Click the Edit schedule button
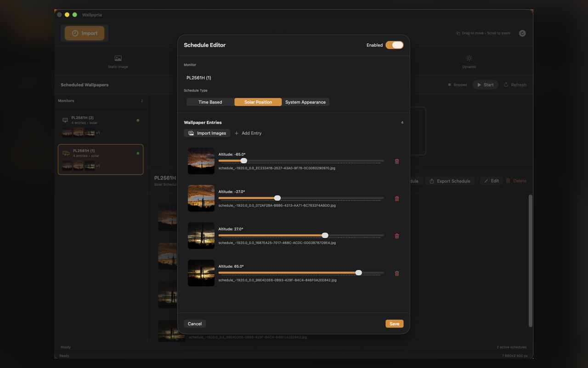The image size is (588, 368). coord(491,181)
